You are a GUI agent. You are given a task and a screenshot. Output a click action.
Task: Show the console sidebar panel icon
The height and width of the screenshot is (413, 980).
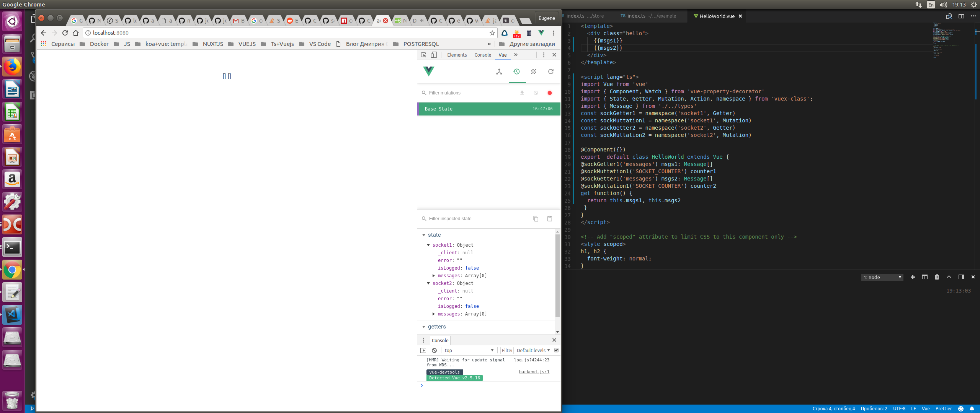(423, 350)
